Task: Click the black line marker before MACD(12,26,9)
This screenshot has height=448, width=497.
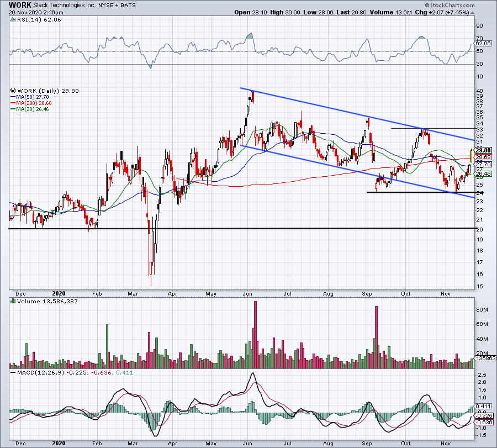Action: coord(13,372)
